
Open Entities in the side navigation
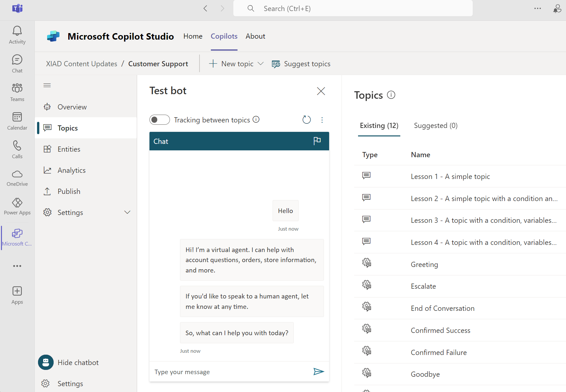click(x=86, y=149)
